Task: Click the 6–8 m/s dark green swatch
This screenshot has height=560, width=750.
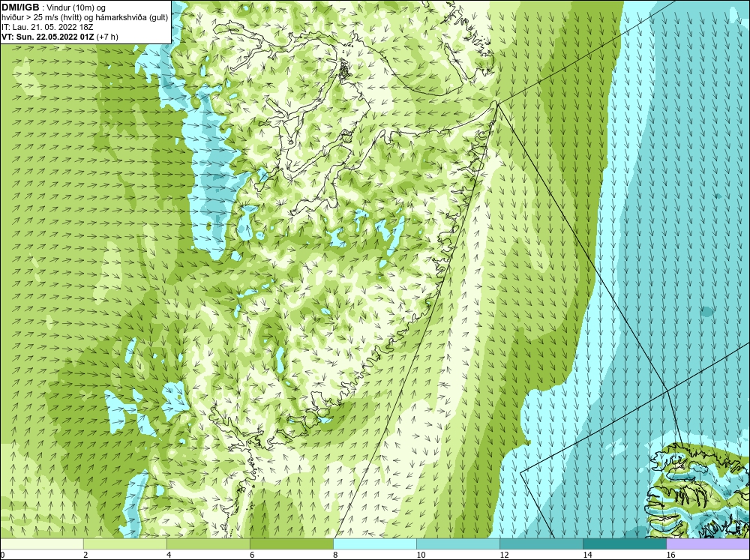Action: 292,544
